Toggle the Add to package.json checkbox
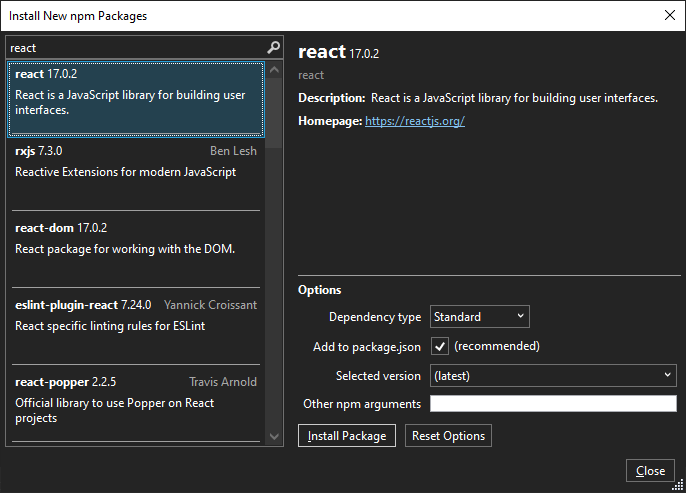This screenshot has height=493, width=686. (x=440, y=346)
